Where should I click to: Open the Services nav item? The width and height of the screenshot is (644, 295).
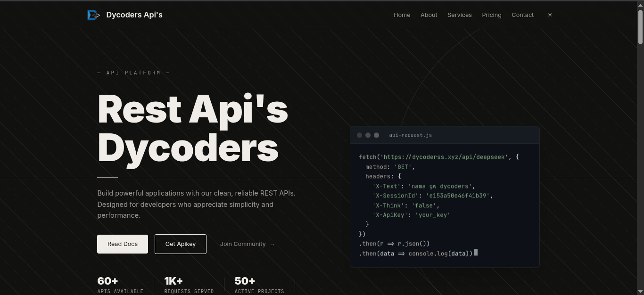(460, 15)
